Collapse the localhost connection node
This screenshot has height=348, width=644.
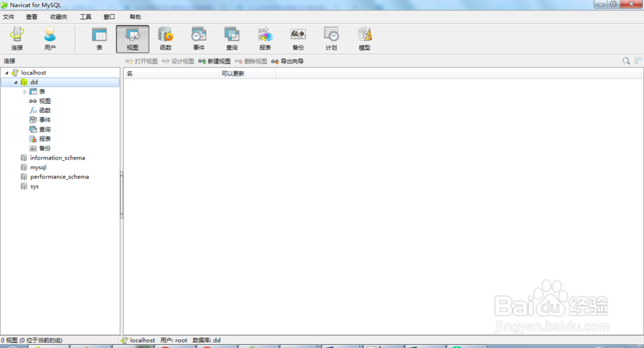click(6, 73)
